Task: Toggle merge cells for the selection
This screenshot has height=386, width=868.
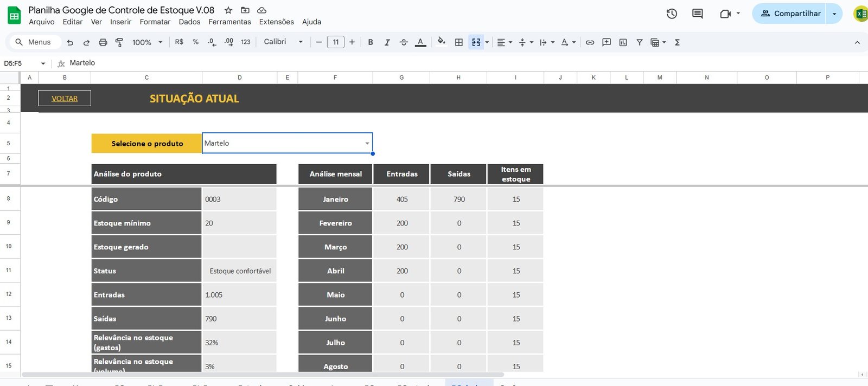Action: (476, 42)
